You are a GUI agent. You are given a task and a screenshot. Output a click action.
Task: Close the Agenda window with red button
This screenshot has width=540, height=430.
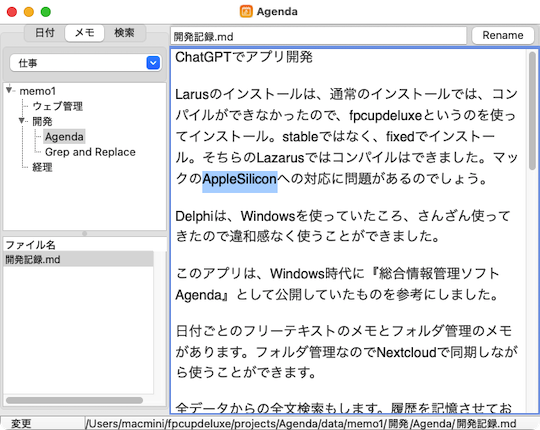[x=12, y=12]
